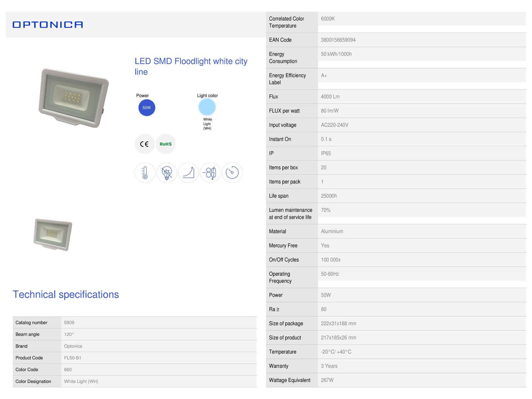This screenshot has width=532, height=399.
Task: Select the 50W value in Power row
Action: click(326, 295)
